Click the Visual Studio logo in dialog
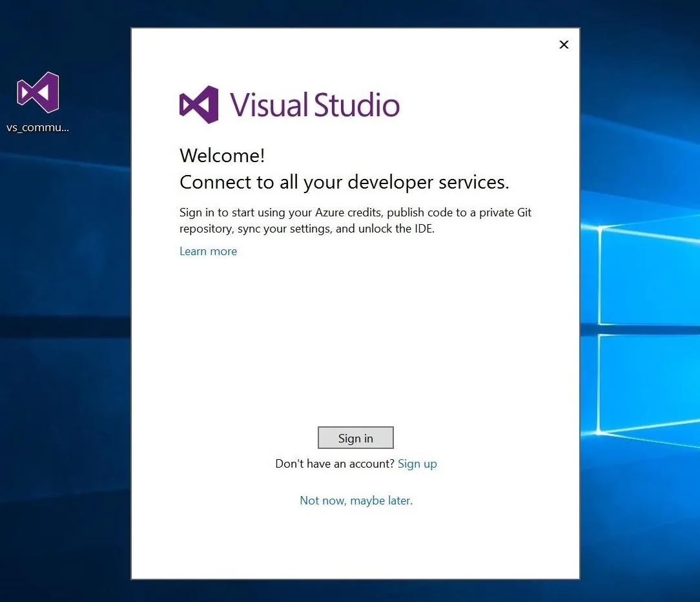This screenshot has height=602, width=700. point(289,105)
